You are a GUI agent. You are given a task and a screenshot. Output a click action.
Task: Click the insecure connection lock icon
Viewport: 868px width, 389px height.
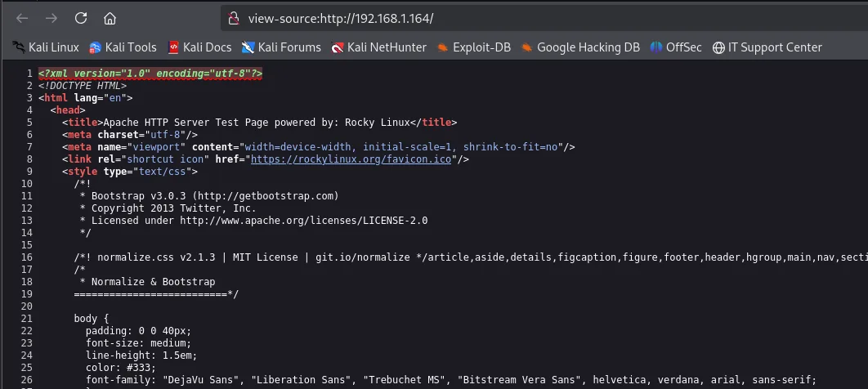click(234, 18)
